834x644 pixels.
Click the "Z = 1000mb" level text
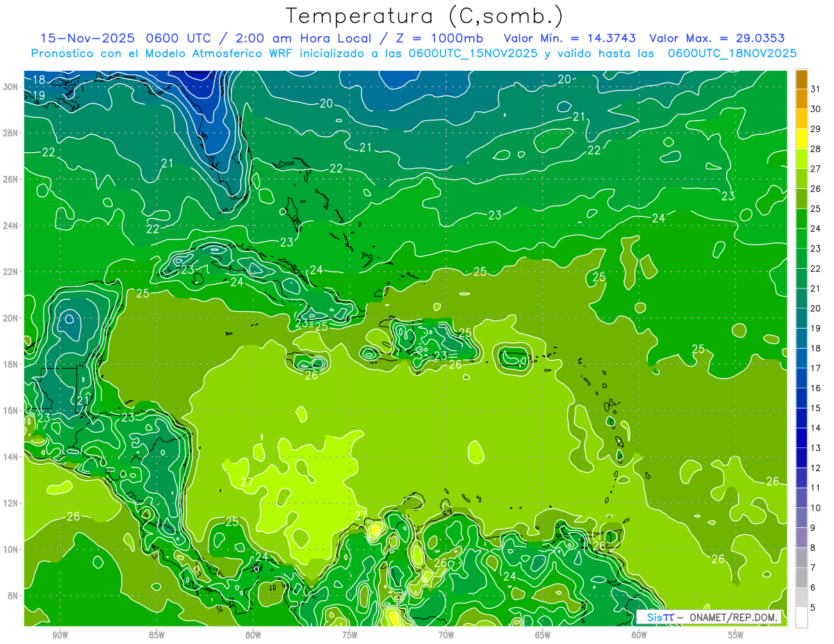[x=439, y=38]
